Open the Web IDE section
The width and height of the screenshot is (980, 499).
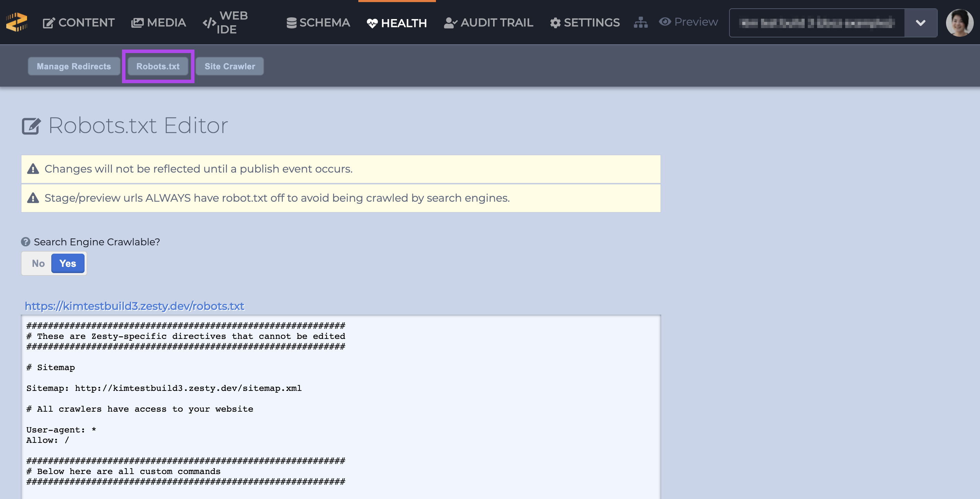225,23
